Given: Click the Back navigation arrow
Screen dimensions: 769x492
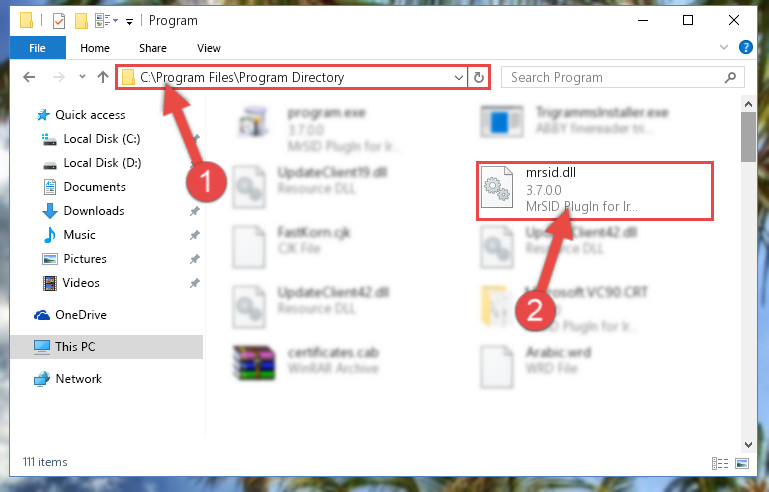Looking at the screenshot, I should pos(29,78).
